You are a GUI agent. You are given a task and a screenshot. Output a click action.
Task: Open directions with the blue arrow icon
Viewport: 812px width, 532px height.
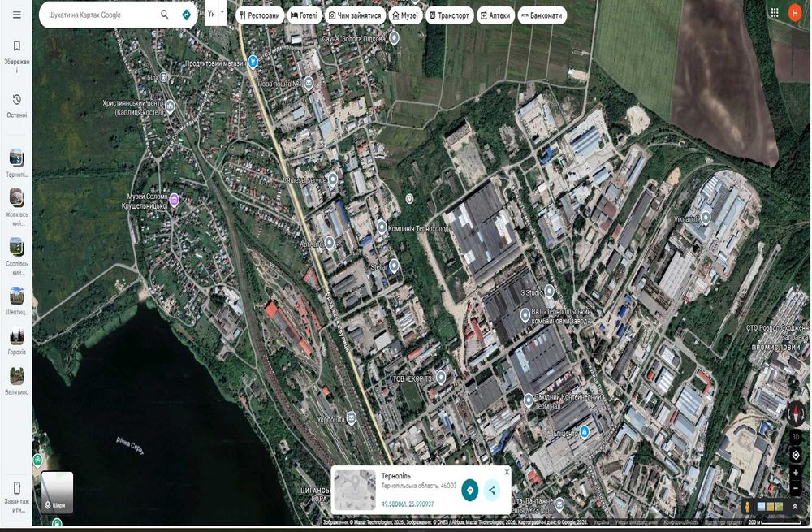(x=187, y=15)
